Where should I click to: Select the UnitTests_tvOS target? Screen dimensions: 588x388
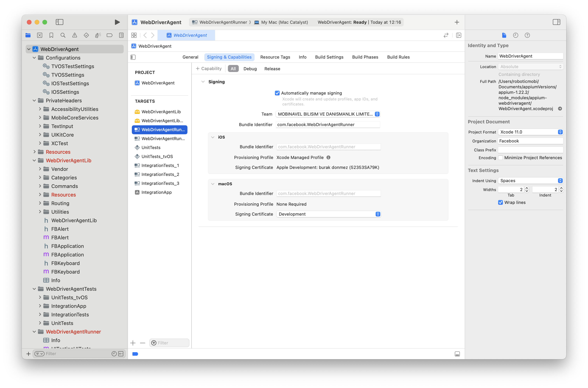[159, 156]
